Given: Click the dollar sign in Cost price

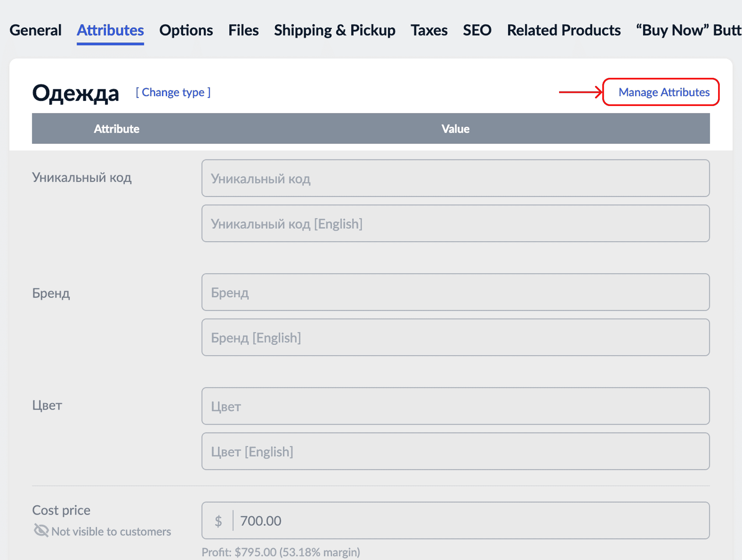Looking at the screenshot, I should pos(218,521).
